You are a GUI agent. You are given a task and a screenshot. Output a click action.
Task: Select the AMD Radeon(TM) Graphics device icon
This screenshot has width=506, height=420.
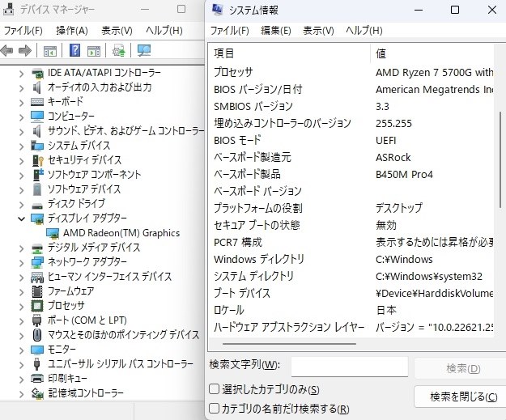click(53, 234)
